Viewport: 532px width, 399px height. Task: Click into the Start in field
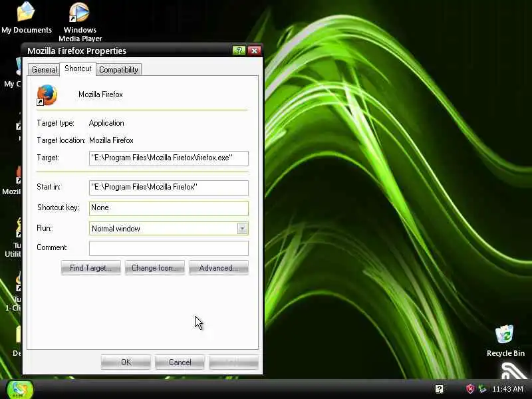tap(169, 188)
